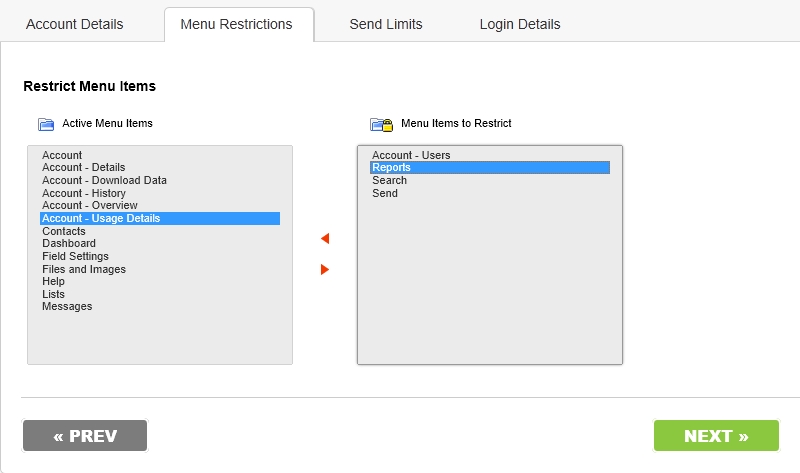Image resolution: width=800 pixels, height=473 pixels.
Task: Select the Menu Restrictions tab
Action: click(236, 24)
